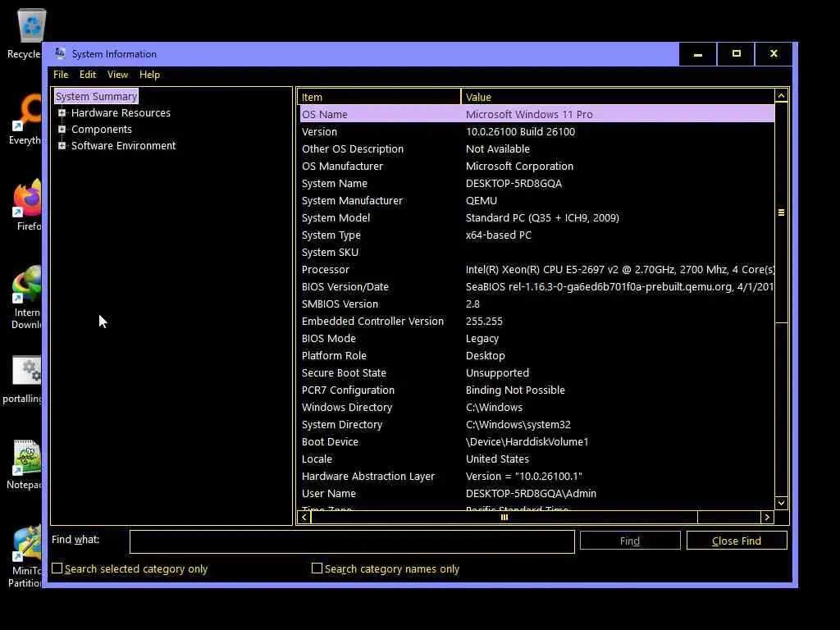The width and height of the screenshot is (840, 630).
Task: Select the System Name row
Action: [x=536, y=183]
